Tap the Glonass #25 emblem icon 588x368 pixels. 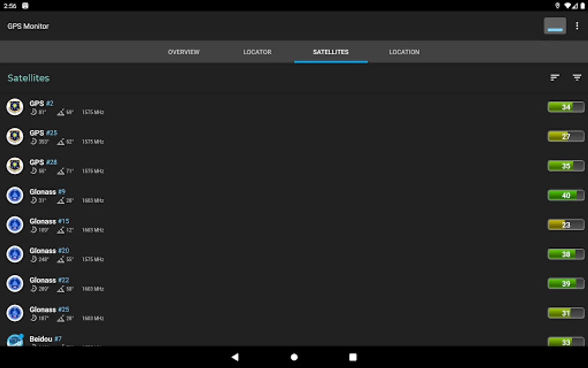15,313
